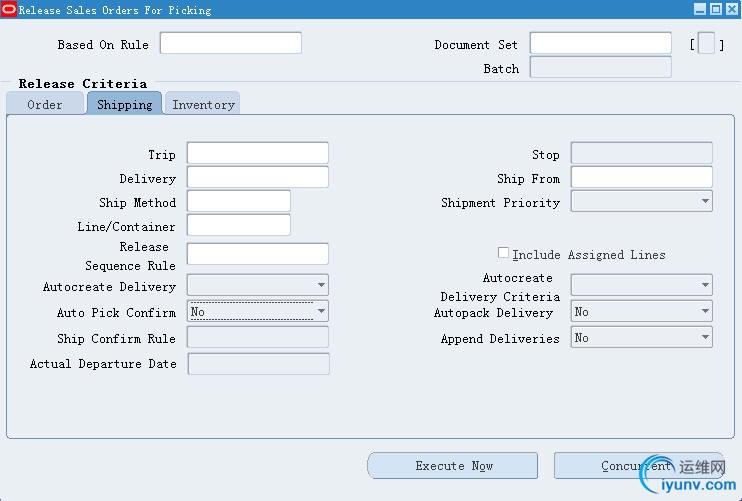Image resolution: width=742 pixels, height=501 pixels.
Task: Focus the Based On Rule field
Action: click(231, 43)
